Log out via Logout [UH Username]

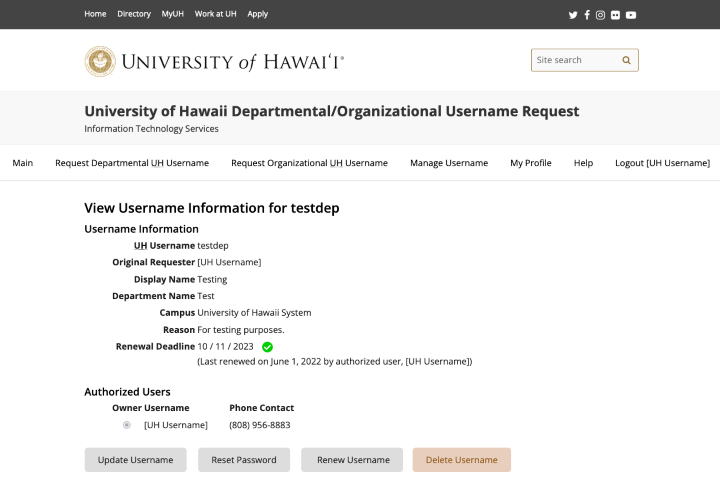click(x=663, y=163)
